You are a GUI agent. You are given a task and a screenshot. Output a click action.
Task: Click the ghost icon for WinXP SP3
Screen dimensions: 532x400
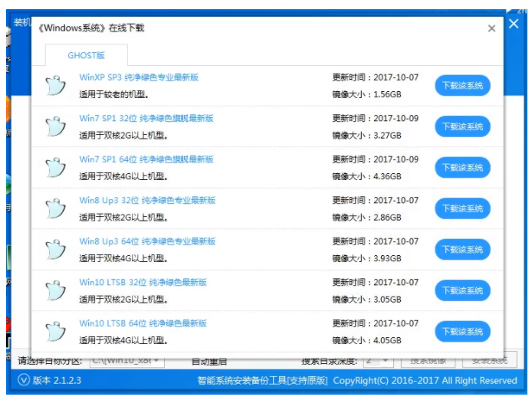(x=55, y=85)
